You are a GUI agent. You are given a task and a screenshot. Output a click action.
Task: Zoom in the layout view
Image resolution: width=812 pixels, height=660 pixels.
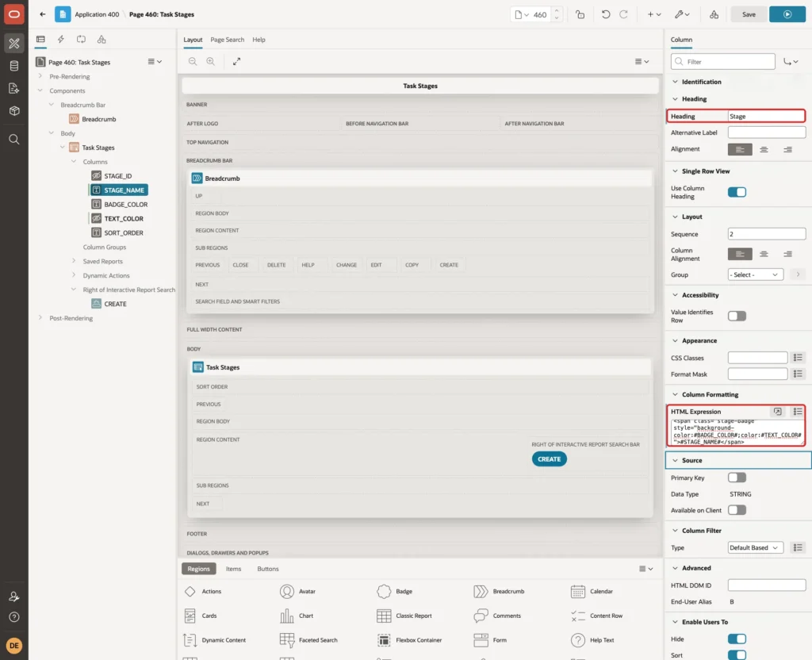(x=210, y=61)
